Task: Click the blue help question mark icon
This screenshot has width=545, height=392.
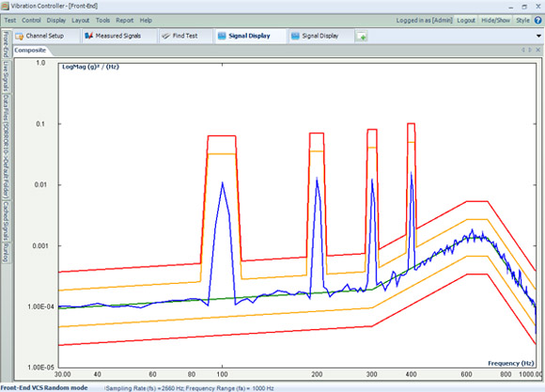Action: 537,20
